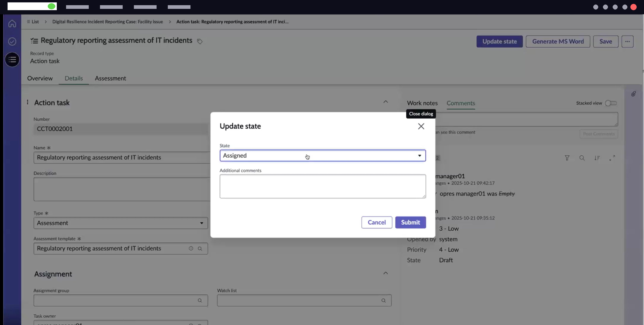Switch to the Assessment tab
This screenshot has width=644, height=325.
click(x=110, y=78)
